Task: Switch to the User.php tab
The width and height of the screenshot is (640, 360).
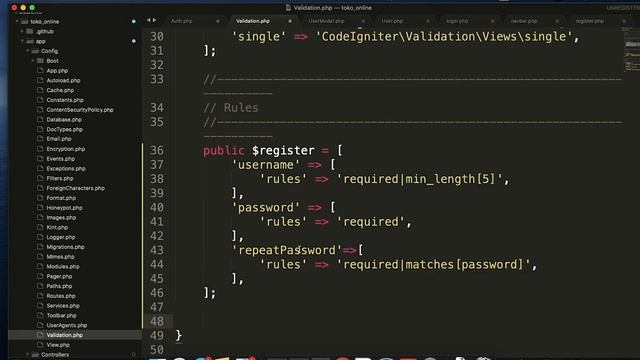Action: (x=392, y=21)
